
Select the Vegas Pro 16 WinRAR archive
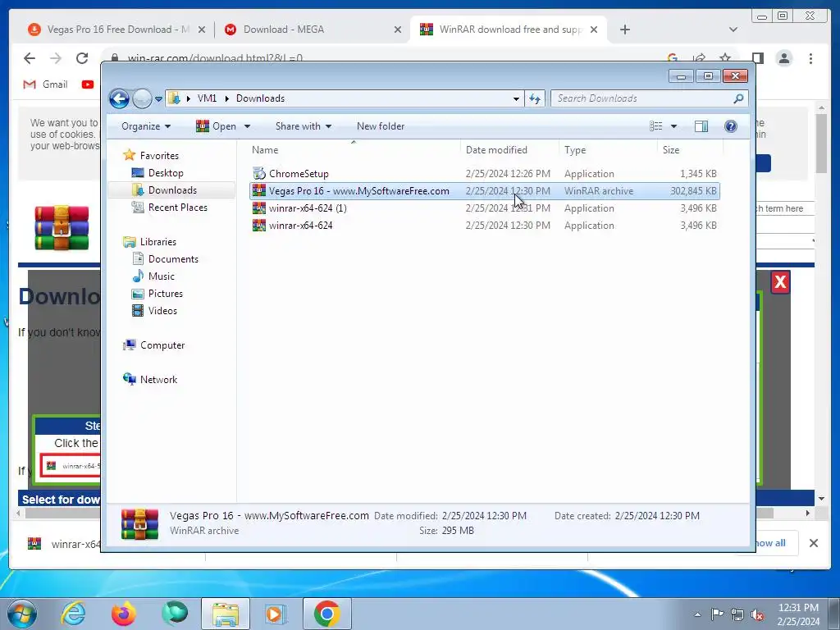(484, 190)
